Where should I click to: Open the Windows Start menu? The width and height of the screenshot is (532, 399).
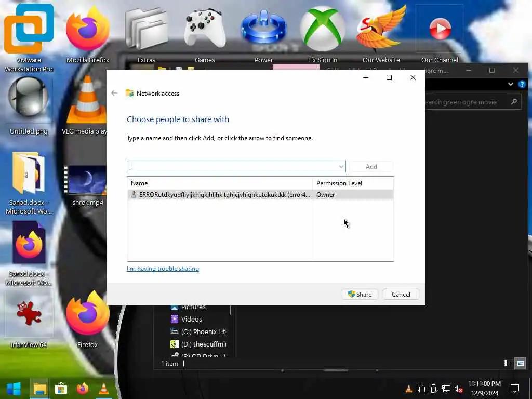(x=14, y=389)
